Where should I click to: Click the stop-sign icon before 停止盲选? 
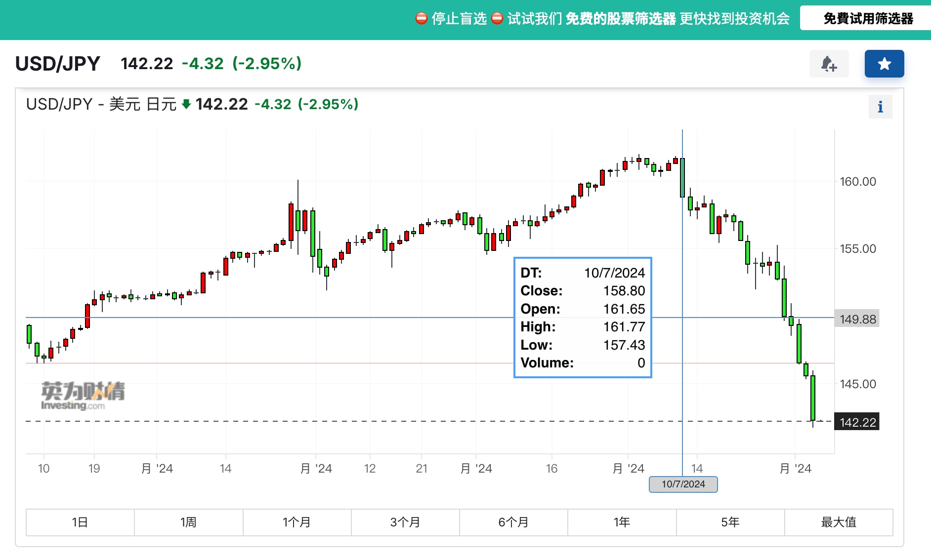(x=421, y=19)
